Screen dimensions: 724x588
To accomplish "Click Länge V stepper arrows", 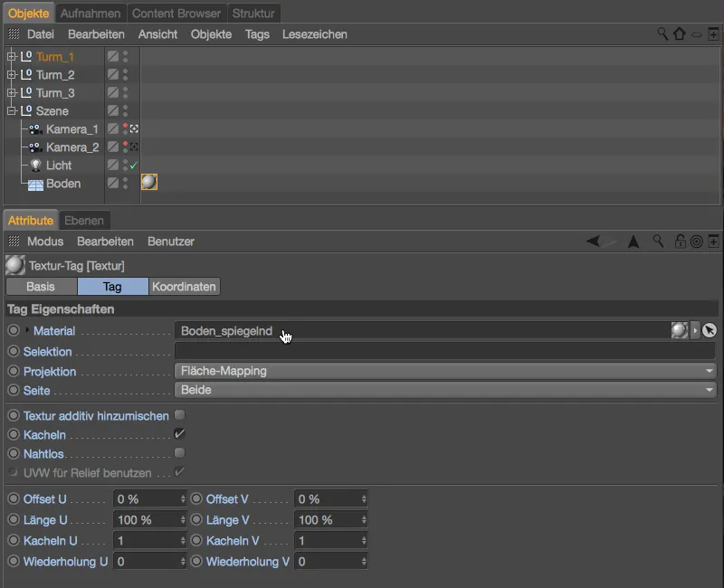I will click(364, 519).
